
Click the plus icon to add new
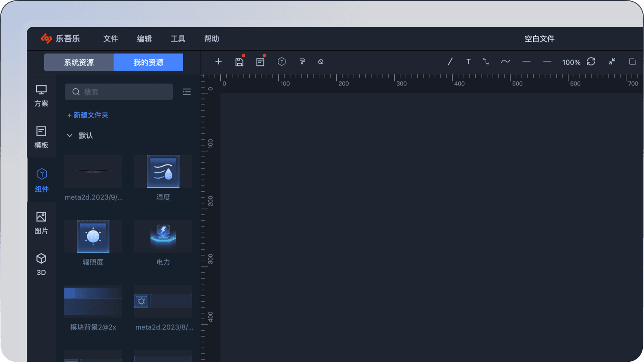coord(219,62)
